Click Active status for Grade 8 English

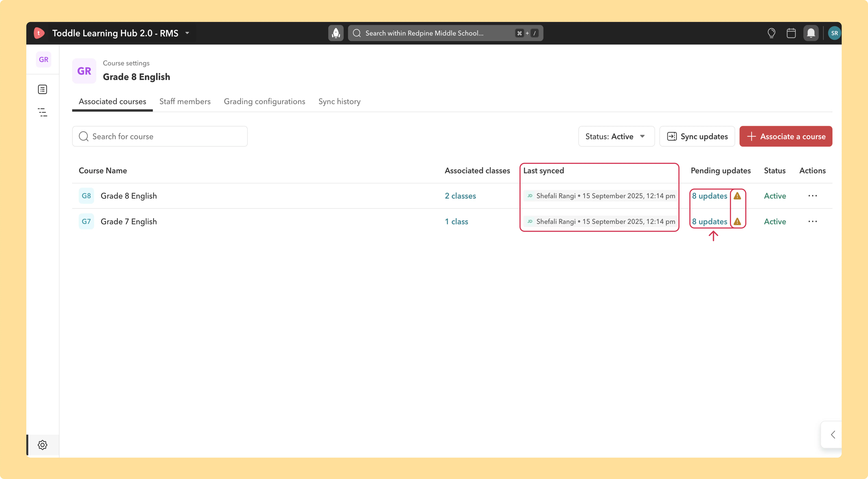(x=775, y=196)
